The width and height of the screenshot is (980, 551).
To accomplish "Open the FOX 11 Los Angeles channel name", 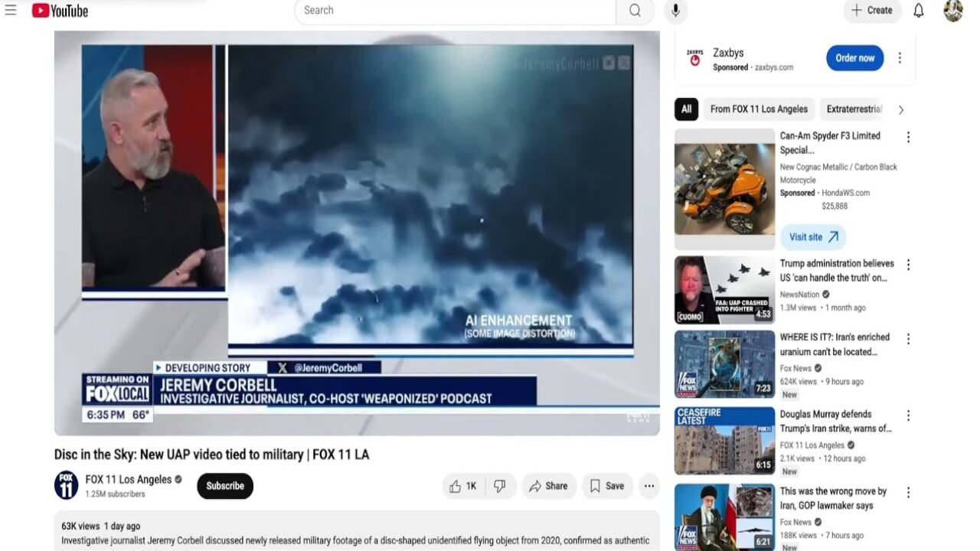I will coord(129,480).
